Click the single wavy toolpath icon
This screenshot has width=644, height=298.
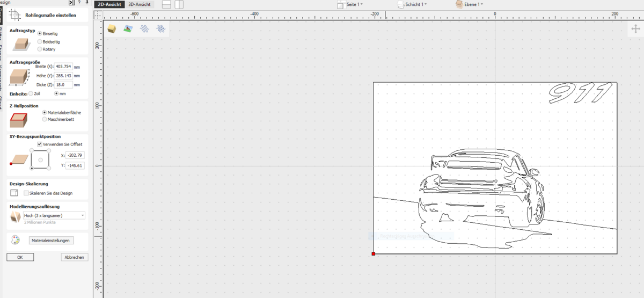click(x=144, y=28)
